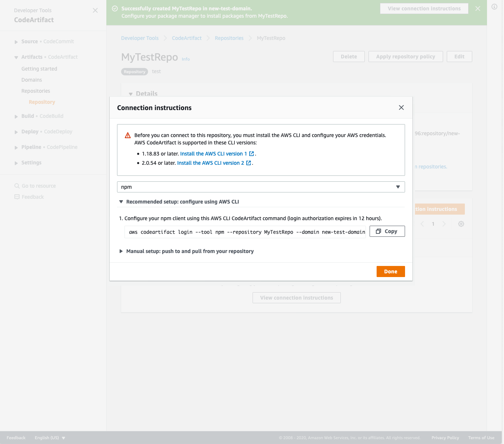The height and width of the screenshot is (444, 504).
Task: Open the npm package manager dropdown
Action: click(x=261, y=187)
